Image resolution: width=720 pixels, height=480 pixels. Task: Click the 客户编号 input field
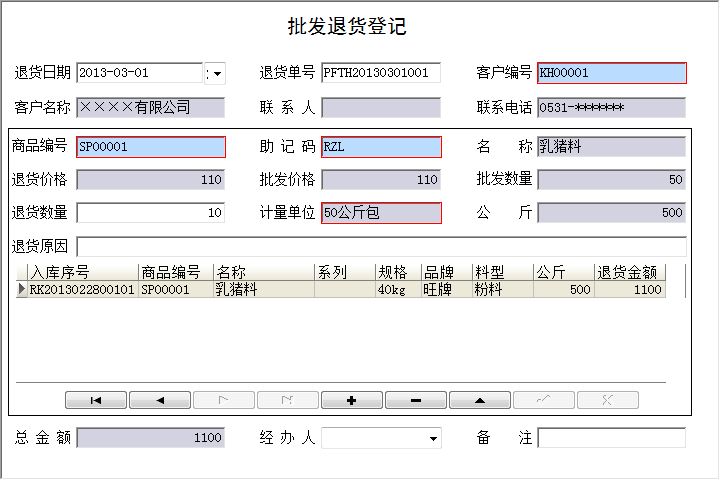611,73
